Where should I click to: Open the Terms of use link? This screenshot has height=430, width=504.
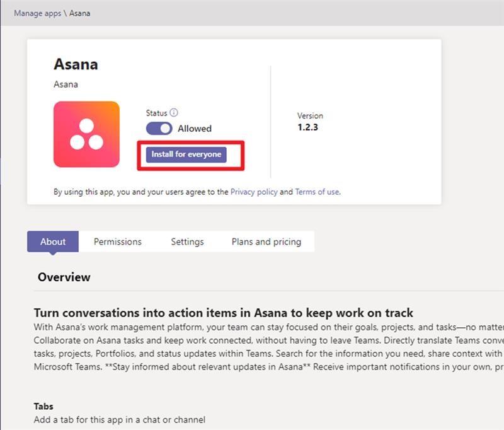click(x=317, y=192)
